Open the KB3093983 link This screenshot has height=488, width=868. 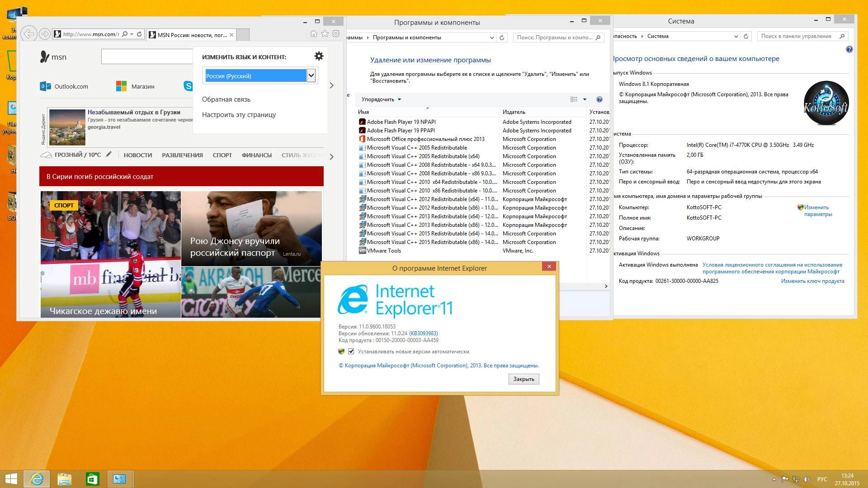424,333
